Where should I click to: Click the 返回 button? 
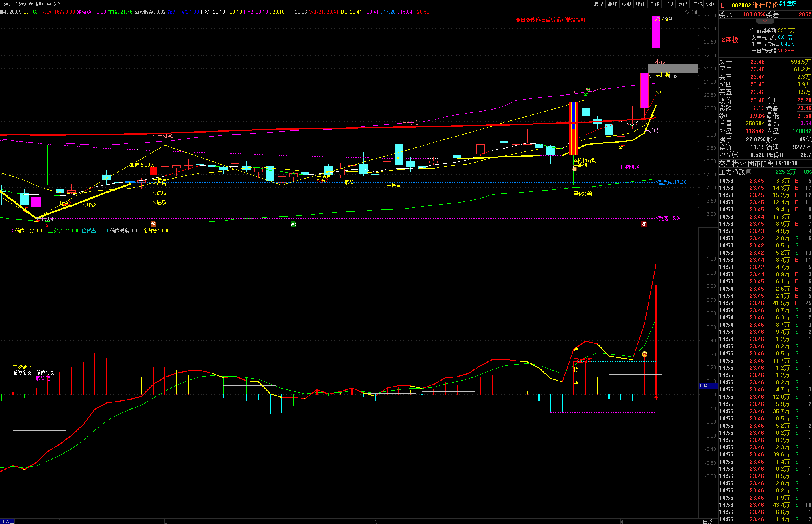point(711,4)
